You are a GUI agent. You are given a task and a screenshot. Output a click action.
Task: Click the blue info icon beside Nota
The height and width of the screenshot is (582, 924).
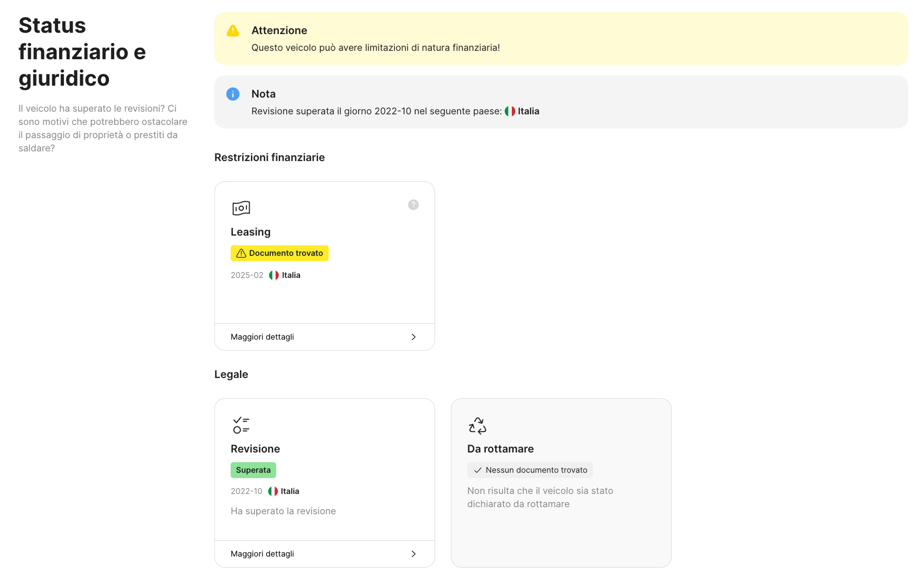pos(232,94)
